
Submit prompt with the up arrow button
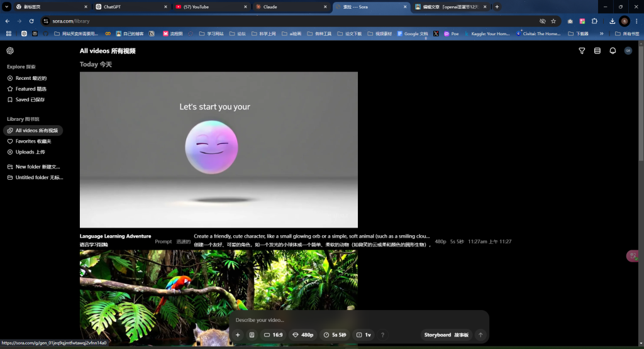coord(480,335)
